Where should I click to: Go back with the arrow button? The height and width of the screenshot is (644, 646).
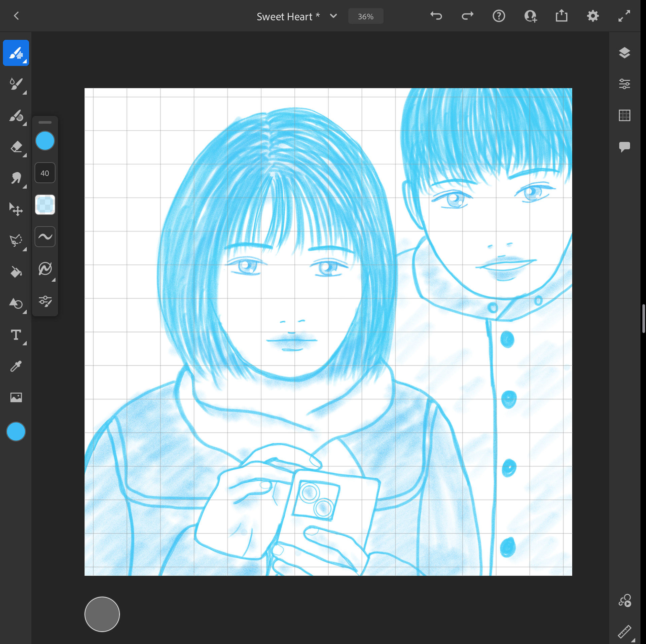pos(16,16)
